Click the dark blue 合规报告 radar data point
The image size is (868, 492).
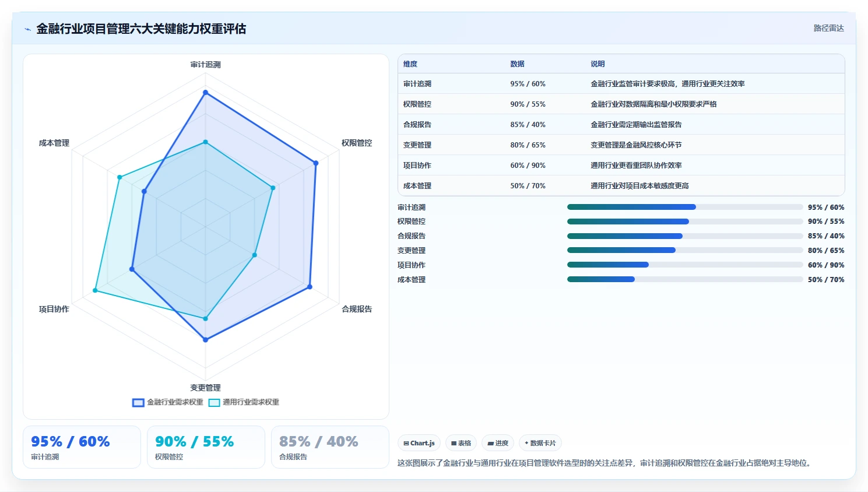[x=310, y=287]
